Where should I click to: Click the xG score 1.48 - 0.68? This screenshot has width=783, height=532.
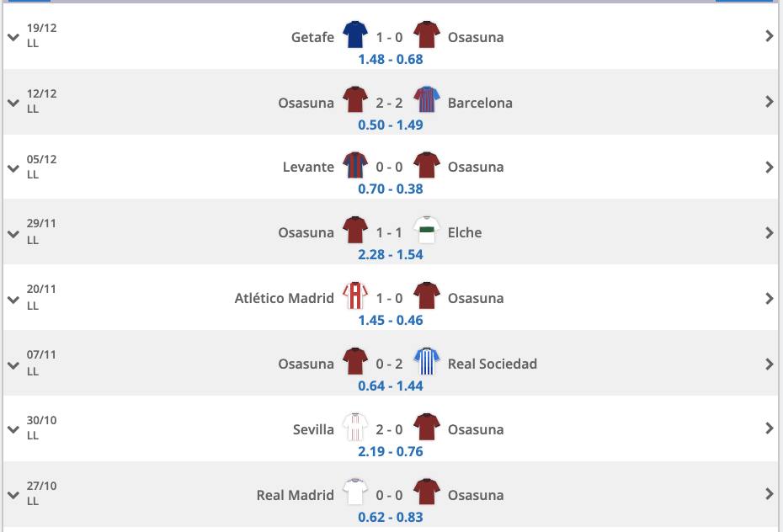[x=391, y=60]
